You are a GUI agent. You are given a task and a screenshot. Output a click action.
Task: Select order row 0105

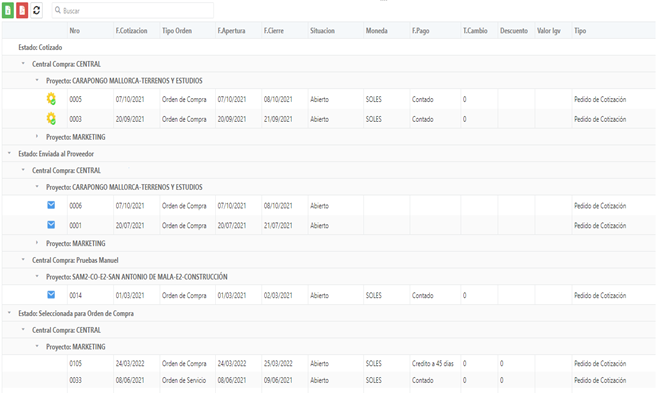click(x=328, y=363)
